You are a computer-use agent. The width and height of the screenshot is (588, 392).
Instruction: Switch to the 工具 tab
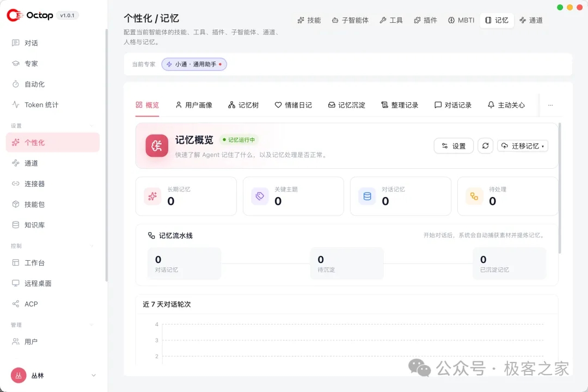(391, 20)
